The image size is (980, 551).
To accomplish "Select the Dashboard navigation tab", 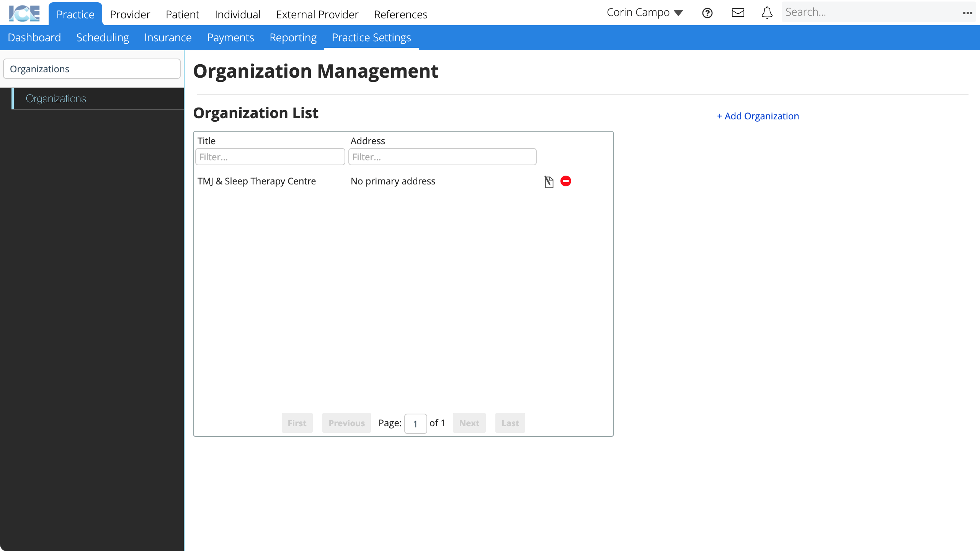I will pos(34,37).
